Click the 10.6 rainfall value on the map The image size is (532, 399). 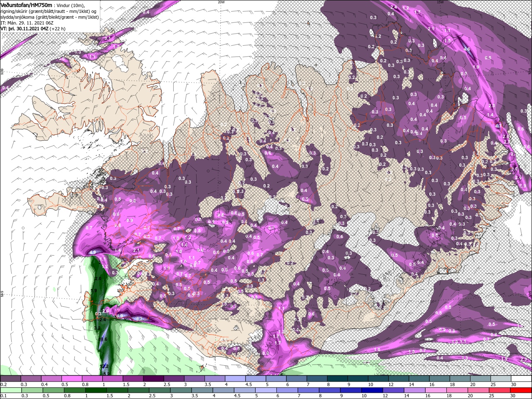(x=103, y=340)
